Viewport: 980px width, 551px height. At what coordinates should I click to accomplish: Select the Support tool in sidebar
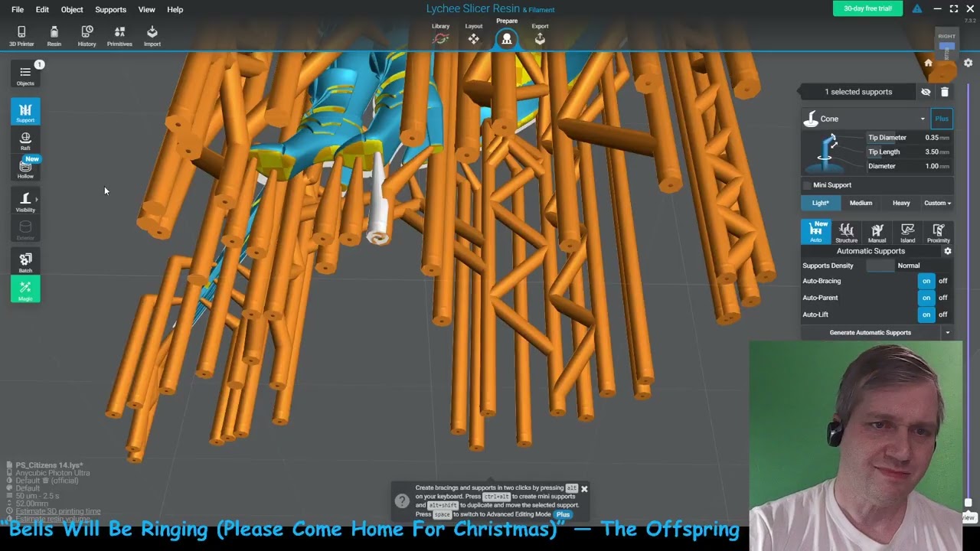tap(25, 112)
